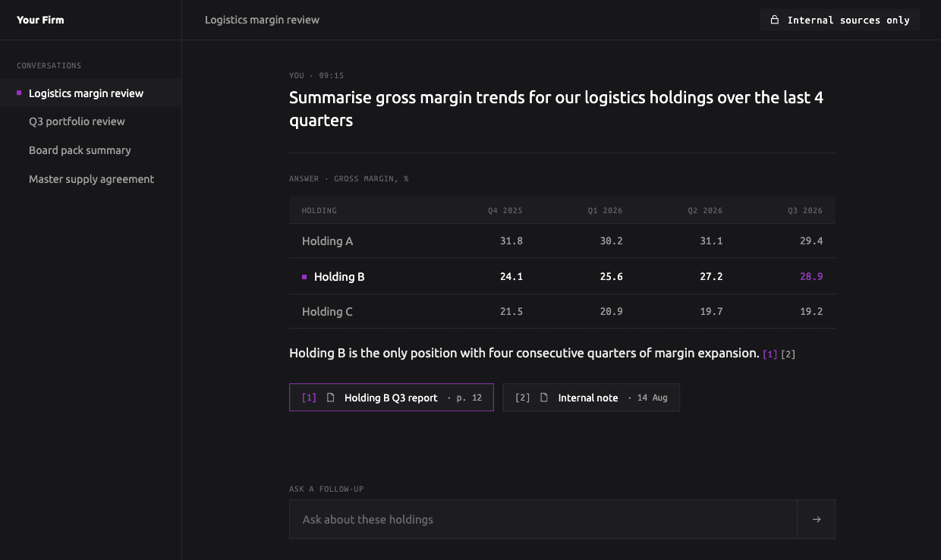Select the Holding C row label
Viewport: 941px width, 560px height.
[x=327, y=312]
